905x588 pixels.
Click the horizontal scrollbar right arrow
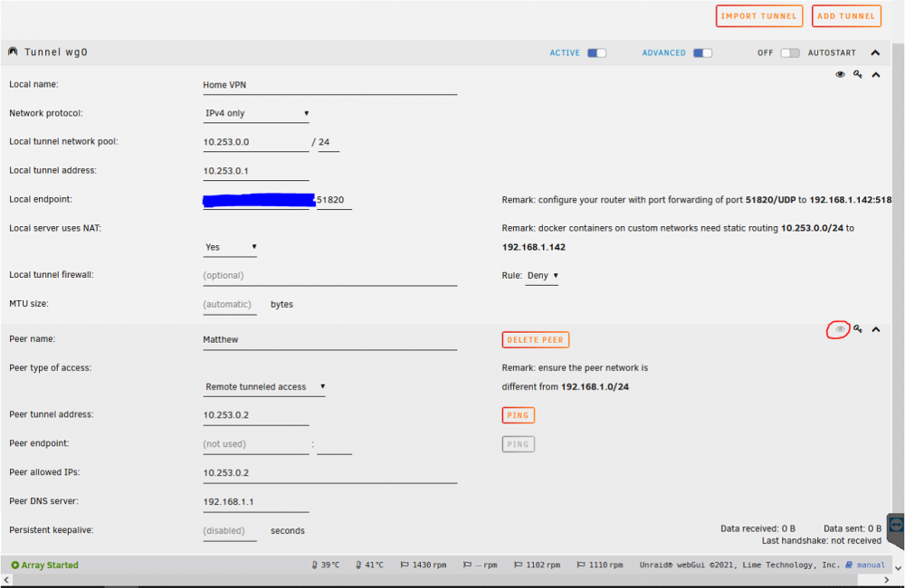pos(886,580)
